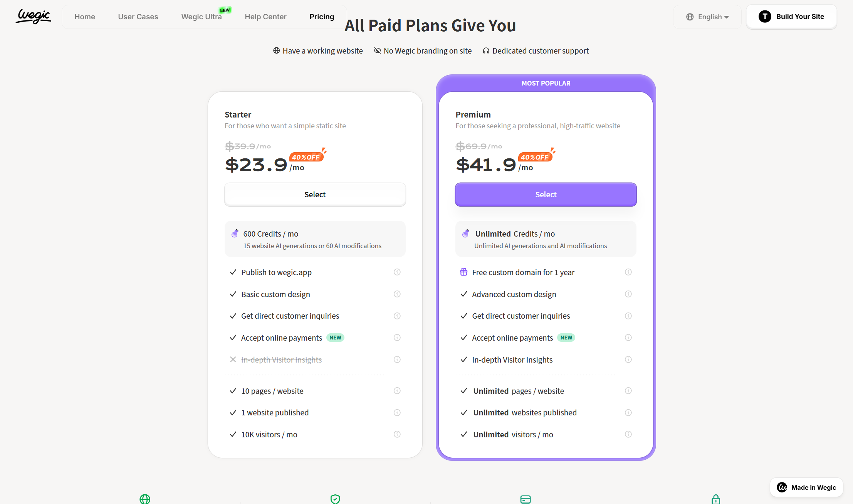
Task: Click the Wegic logo
Action: [x=34, y=17]
